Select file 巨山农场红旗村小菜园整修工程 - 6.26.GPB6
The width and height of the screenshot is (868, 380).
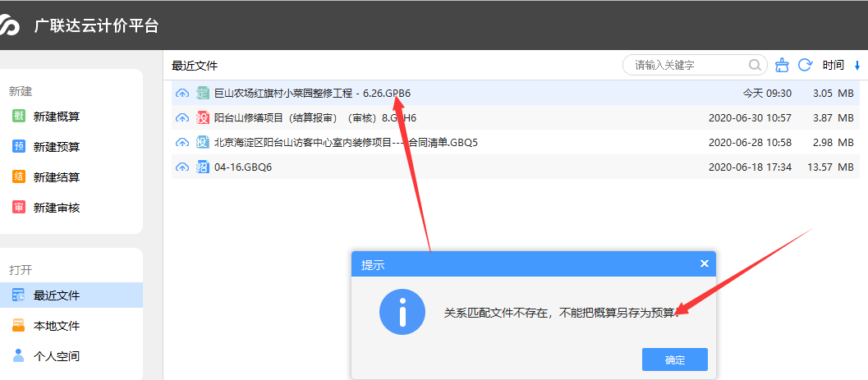pyautogui.click(x=312, y=94)
